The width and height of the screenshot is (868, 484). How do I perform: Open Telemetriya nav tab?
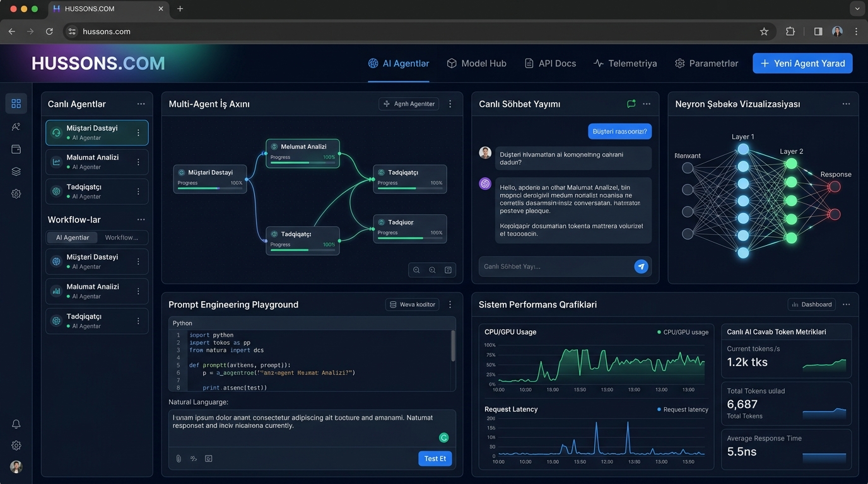625,64
